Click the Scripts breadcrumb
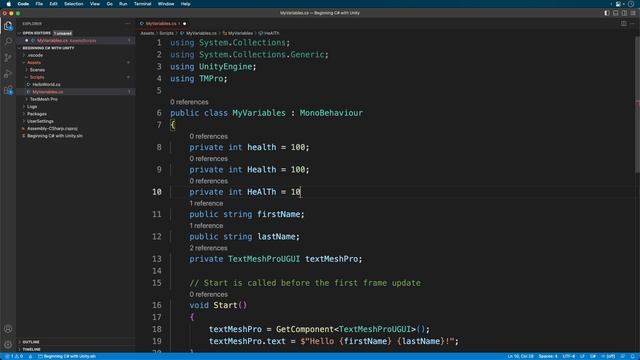The height and width of the screenshot is (360, 640). point(167,33)
